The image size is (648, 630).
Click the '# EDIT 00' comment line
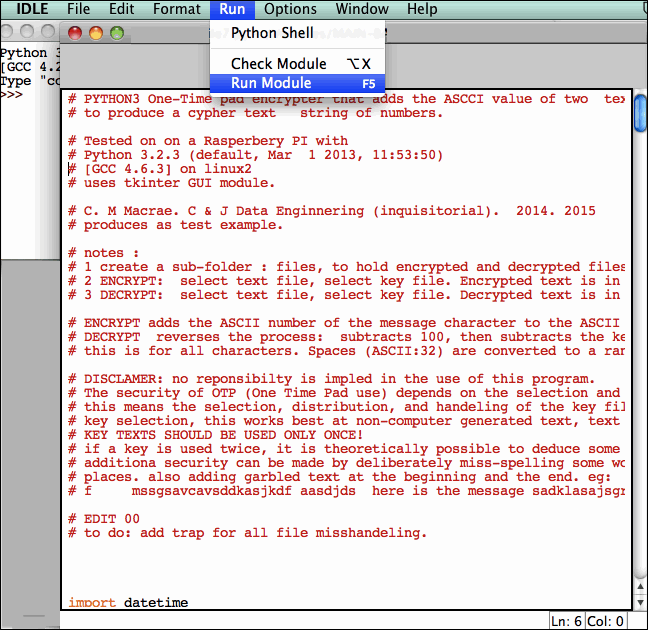click(x=104, y=519)
